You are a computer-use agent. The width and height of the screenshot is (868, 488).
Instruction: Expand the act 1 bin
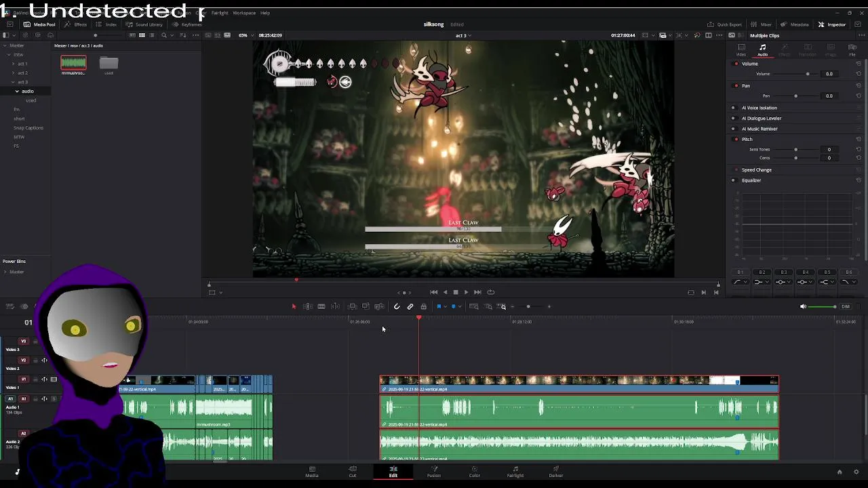pos(13,64)
